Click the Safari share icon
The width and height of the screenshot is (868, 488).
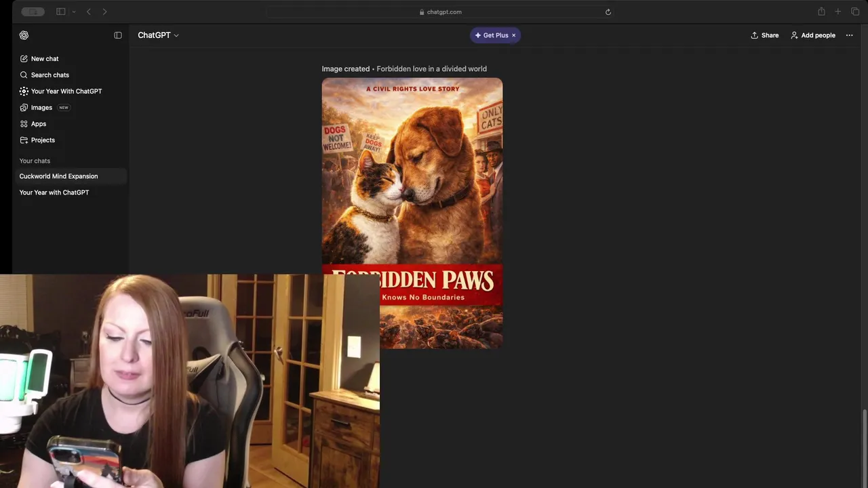[x=821, y=12]
